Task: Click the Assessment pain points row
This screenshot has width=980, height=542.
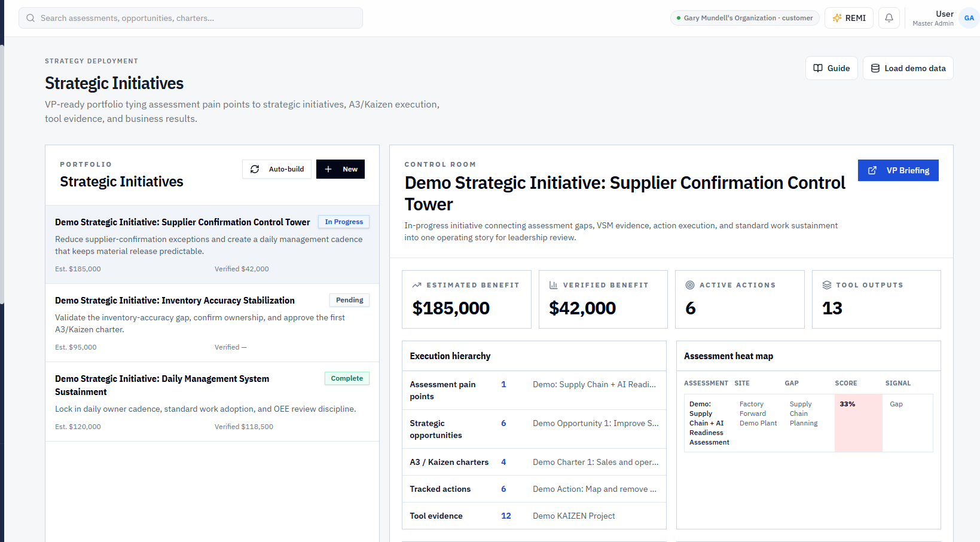Action: [x=534, y=390]
